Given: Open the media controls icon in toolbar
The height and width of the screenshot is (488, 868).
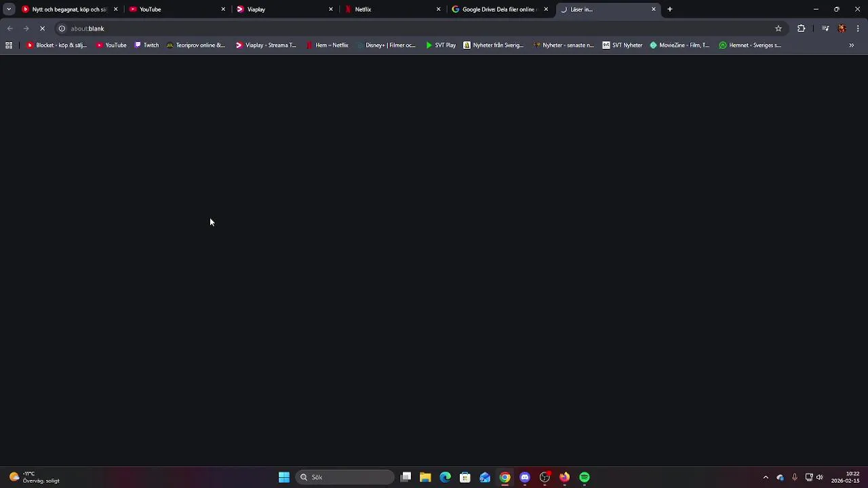Looking at the screenshot, I should pos(825,28).
